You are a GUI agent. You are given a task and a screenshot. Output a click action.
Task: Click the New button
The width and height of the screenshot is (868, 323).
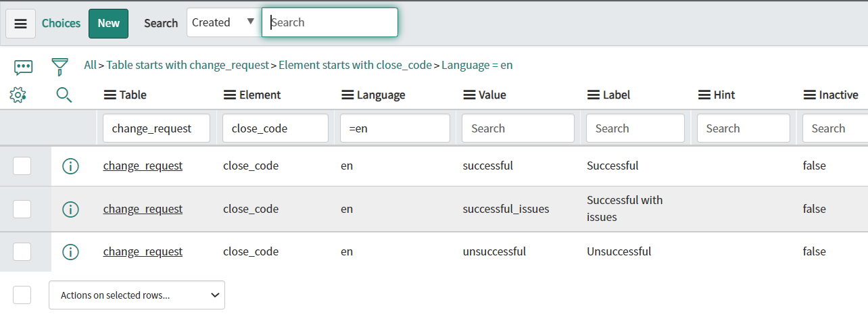tap(108, 23)
